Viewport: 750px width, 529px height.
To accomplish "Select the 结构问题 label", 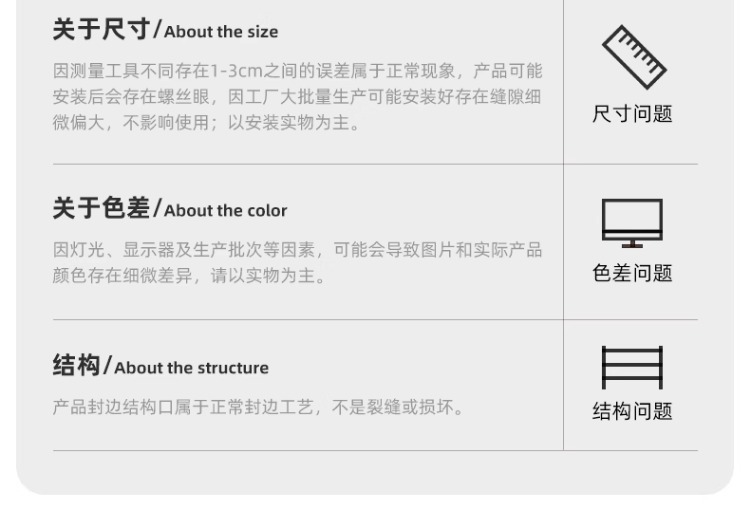I will click(632, 411).
